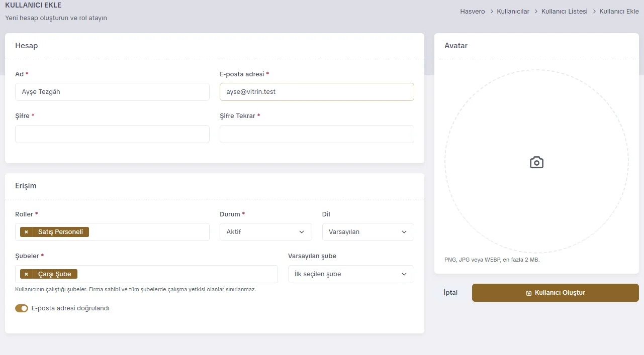
Task: Click the Dil dropdown chevron arrow
Action: [404, 232]
